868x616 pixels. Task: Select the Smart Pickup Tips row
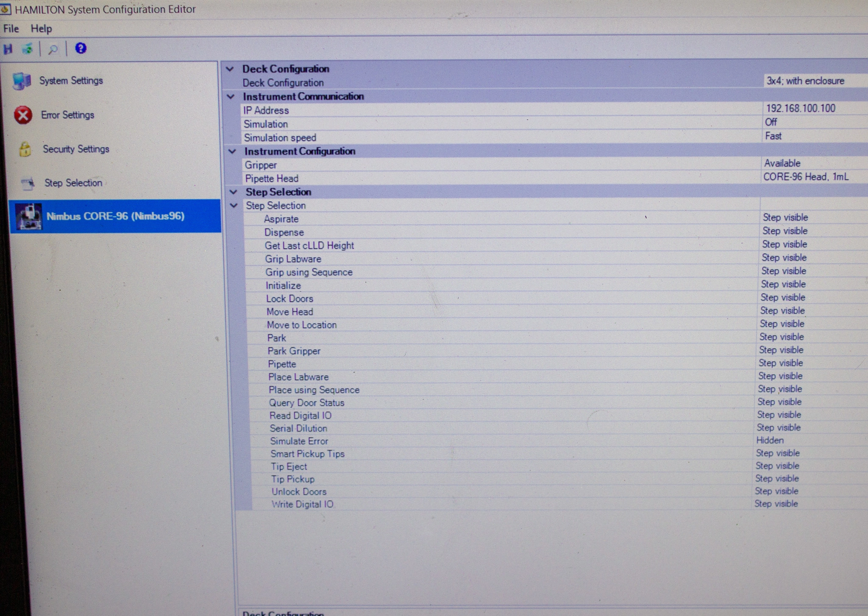click(308, 454)
